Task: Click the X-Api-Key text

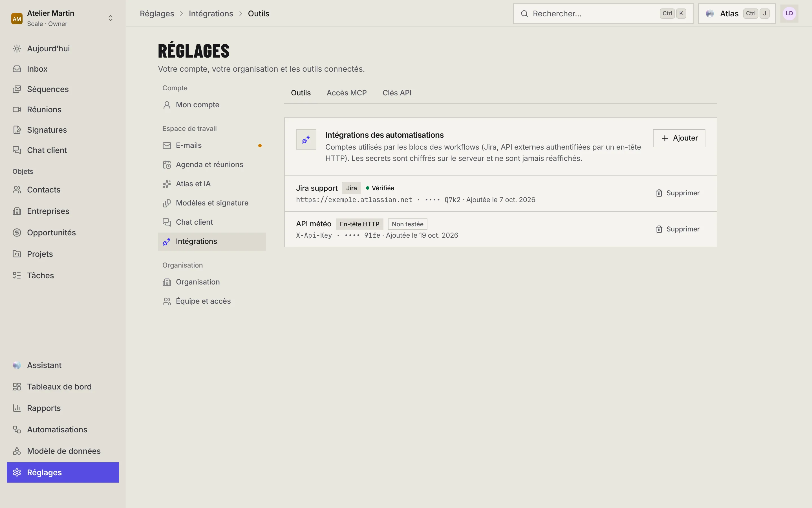Action: click(x=314, y=236)
